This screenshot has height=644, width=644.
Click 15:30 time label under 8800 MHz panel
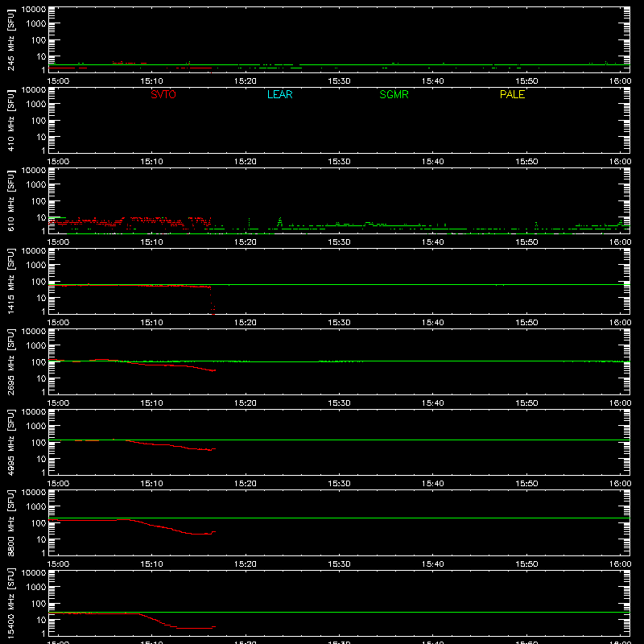pyautogui.click(x=339, y=564)
